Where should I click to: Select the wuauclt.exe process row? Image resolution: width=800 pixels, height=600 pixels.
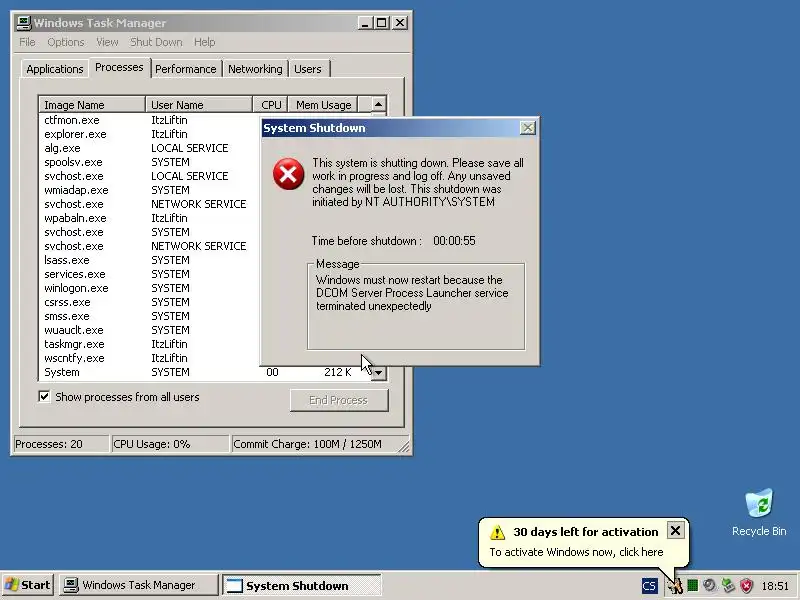pyautogui.click(x=149, y=330)
